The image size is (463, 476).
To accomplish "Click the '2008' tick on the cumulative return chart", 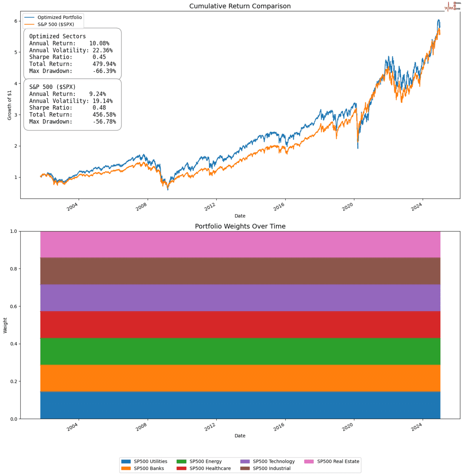I will pyautogui.click(x=142, y=206).
